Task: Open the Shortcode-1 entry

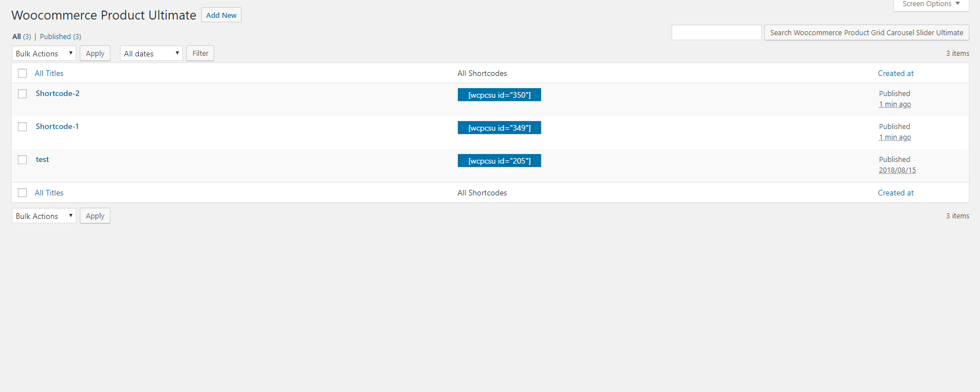Action: 57,126
